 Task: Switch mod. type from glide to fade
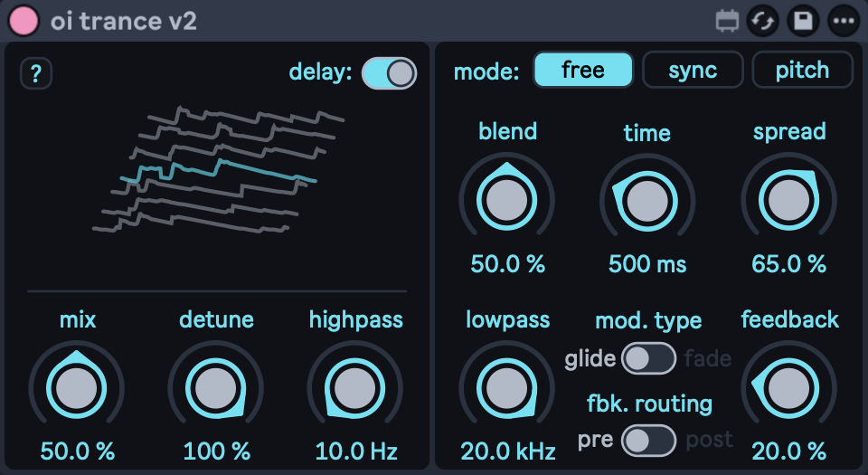coord(649,358)
